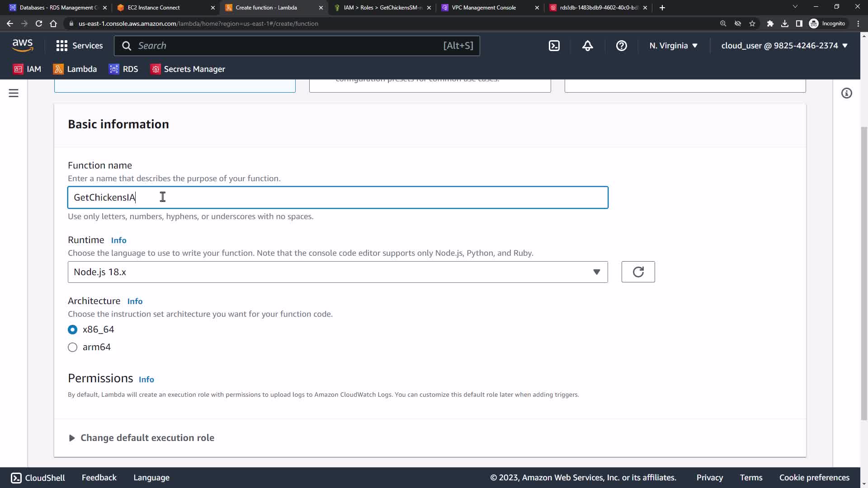
Task: Open the Node.js 18.x runtime dropdown
Action: point(337,272)
